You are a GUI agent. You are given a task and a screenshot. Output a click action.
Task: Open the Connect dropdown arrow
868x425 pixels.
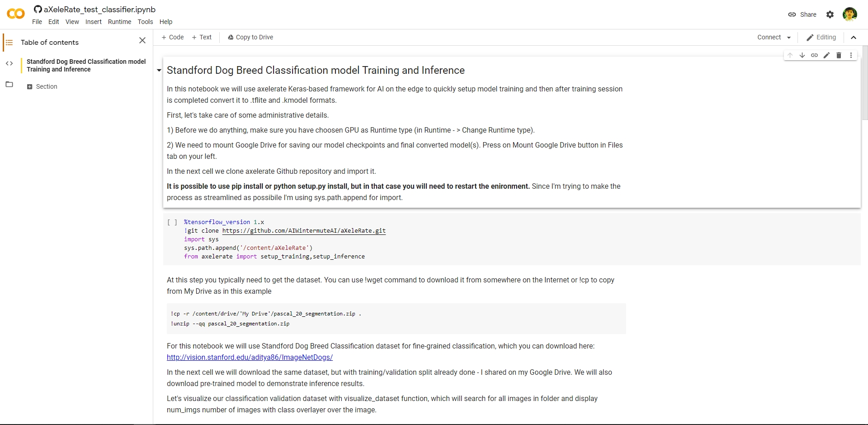(789, 38)
